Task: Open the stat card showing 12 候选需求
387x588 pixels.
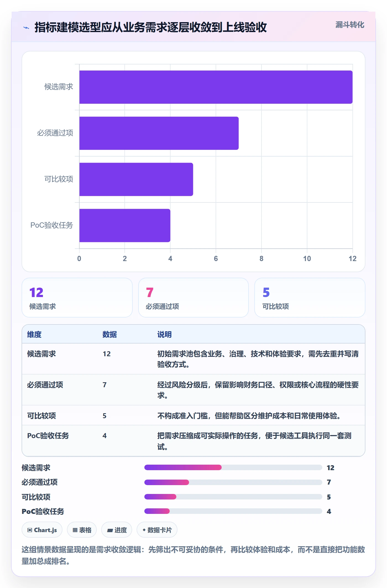Action: coord(77,298)
